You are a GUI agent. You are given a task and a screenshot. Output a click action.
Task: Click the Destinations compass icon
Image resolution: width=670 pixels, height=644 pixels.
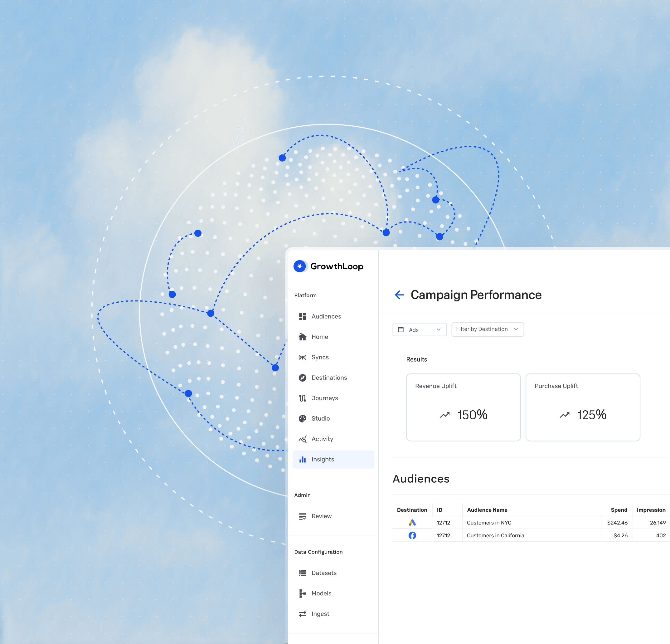pyautogui.click(x=302, y=378)
